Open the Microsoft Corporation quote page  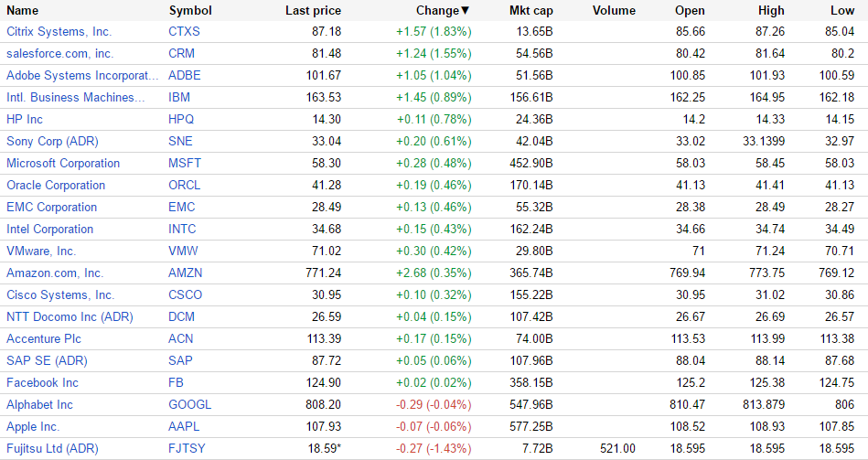point(63,164)
